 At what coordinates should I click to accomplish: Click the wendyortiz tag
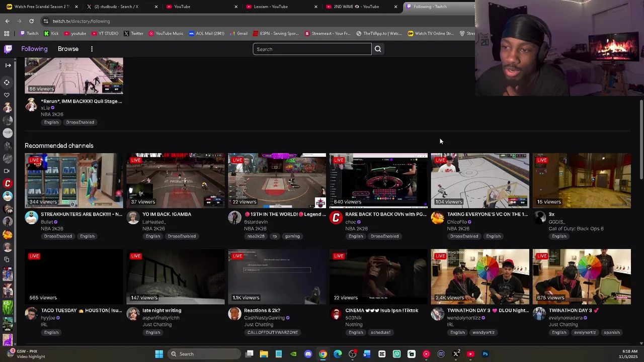point(483,332)
